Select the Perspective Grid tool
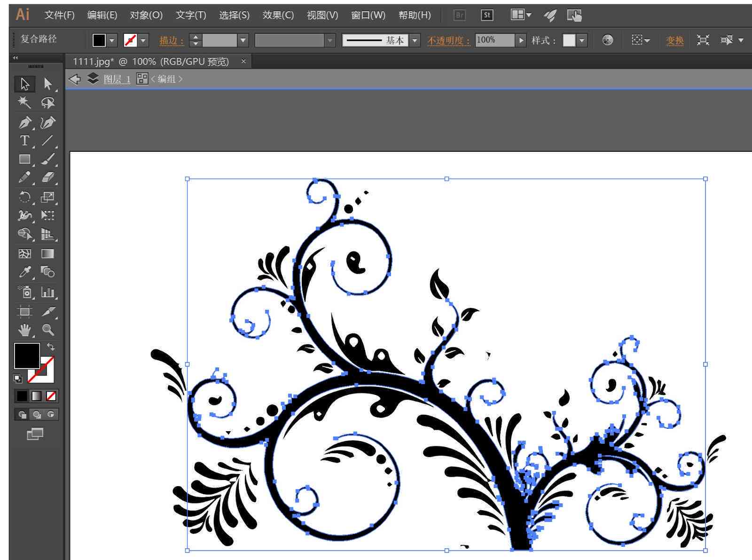752x560 pixels. [x=47, y=234]
